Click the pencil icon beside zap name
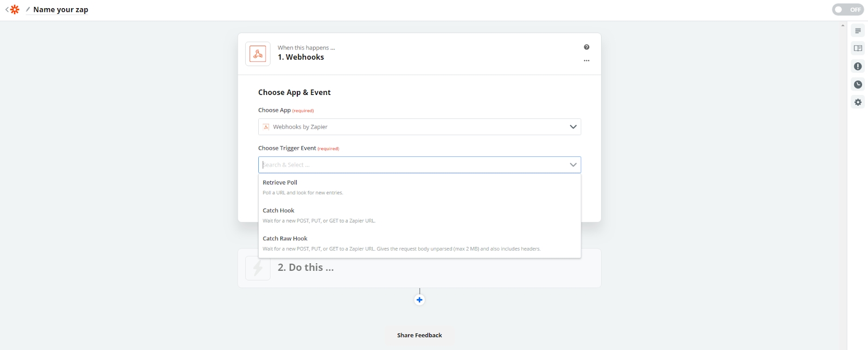 tap(28, 10)
